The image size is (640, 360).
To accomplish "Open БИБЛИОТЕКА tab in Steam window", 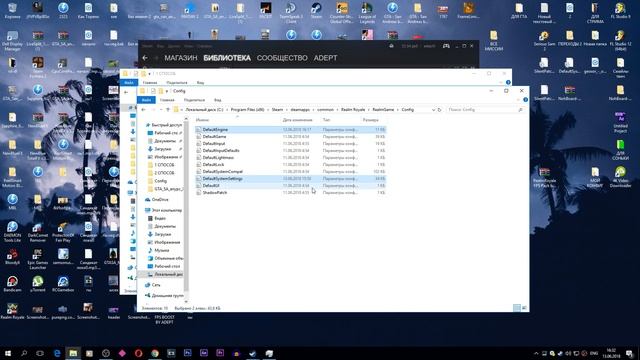I will click(227, 58).
